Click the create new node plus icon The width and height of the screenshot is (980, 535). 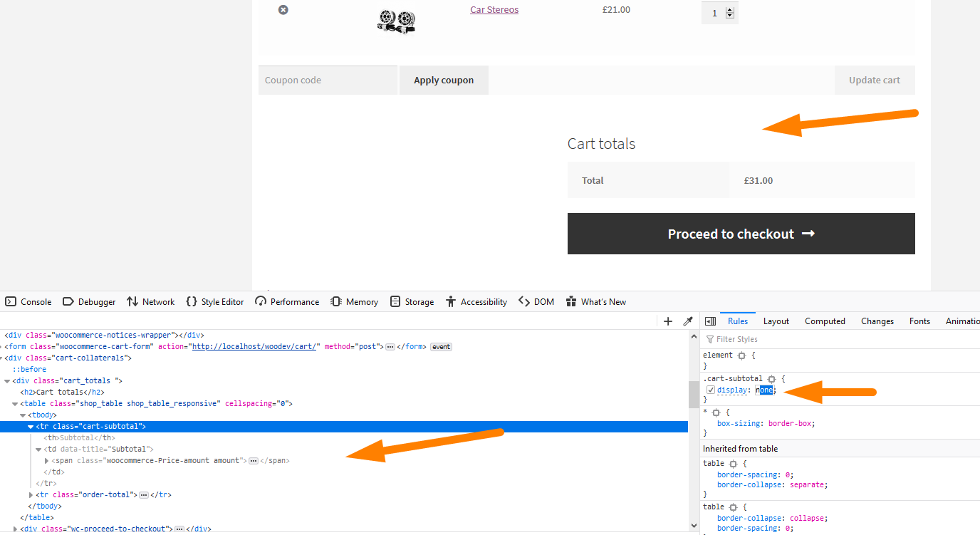pyautogui.click(x=668, y=321)
